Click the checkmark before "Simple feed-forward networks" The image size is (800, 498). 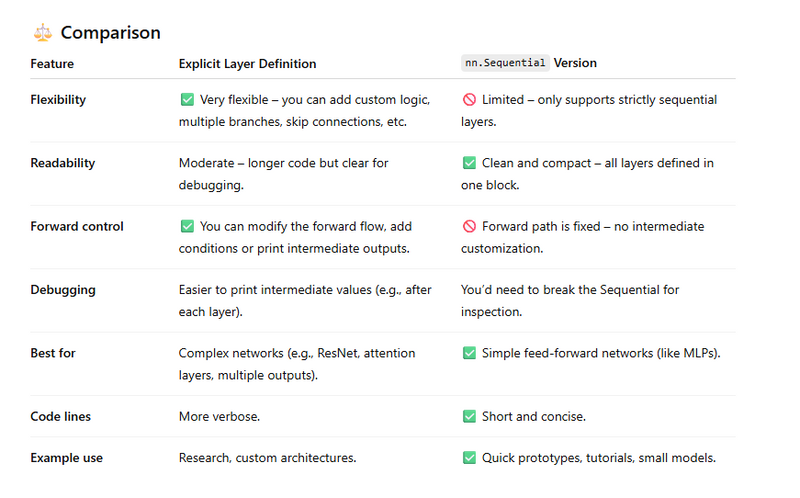point(469,353)
